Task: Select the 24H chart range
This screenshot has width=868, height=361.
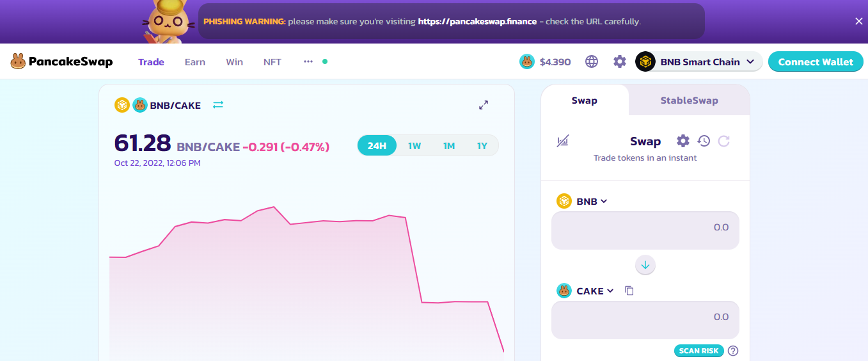Action: 377,146
